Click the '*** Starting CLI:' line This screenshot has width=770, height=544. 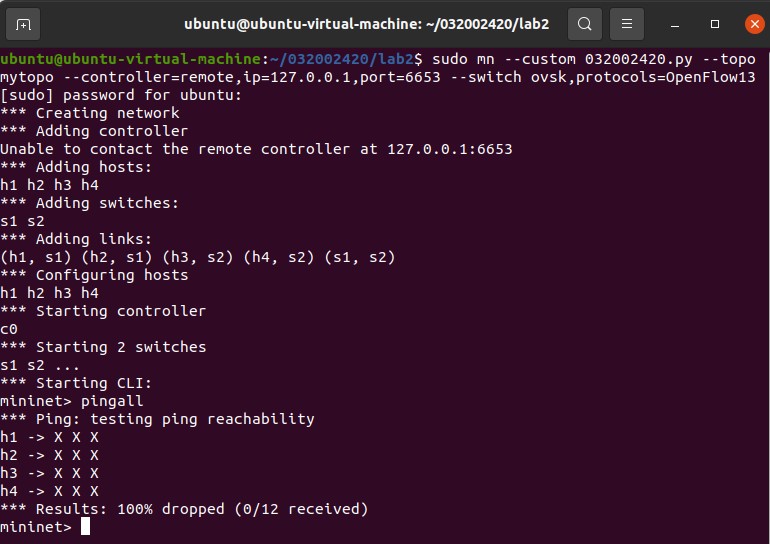pyautogui.click(x=76, y=383)
